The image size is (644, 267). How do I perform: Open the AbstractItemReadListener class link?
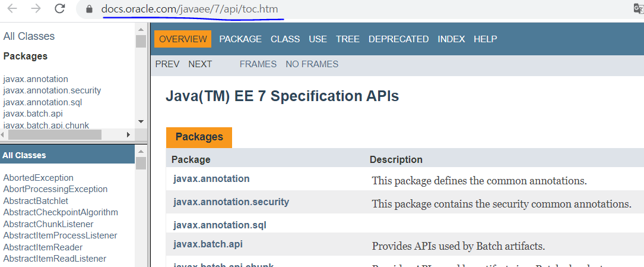coord(55,259)
